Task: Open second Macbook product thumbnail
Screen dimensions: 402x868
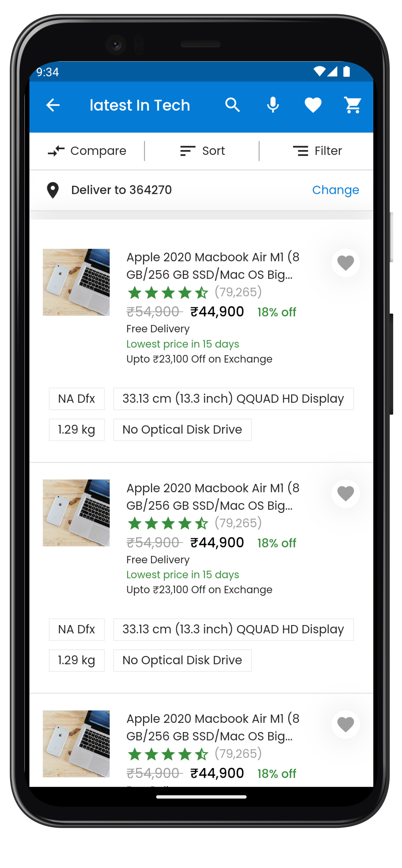Action: [76, 513]
